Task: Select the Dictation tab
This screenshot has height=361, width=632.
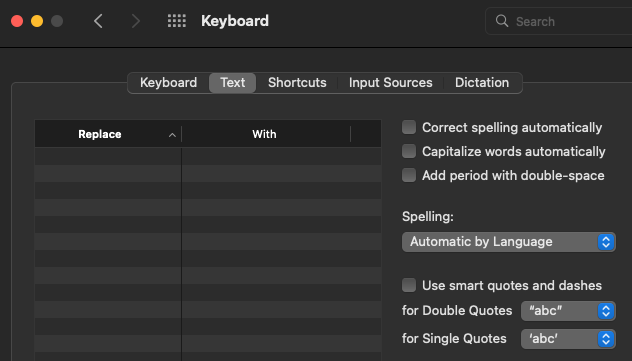Action: click(x=482, y=83)
